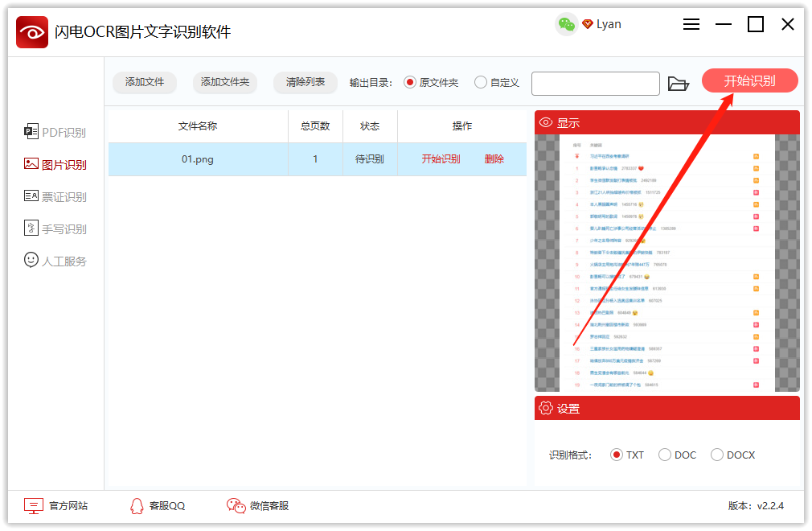Click the output directory path field
Viewport: 812px width, 531px height.
(596, 84)
